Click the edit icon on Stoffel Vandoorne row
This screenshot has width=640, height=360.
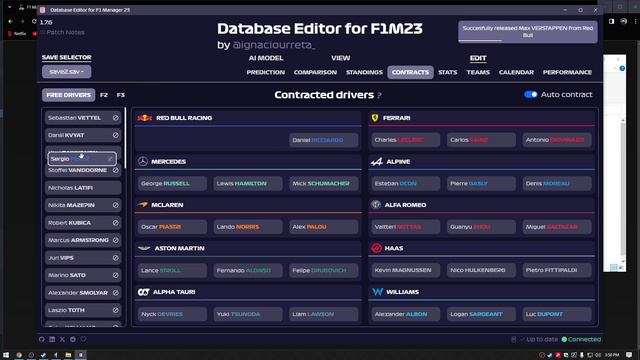pos(116,170)
